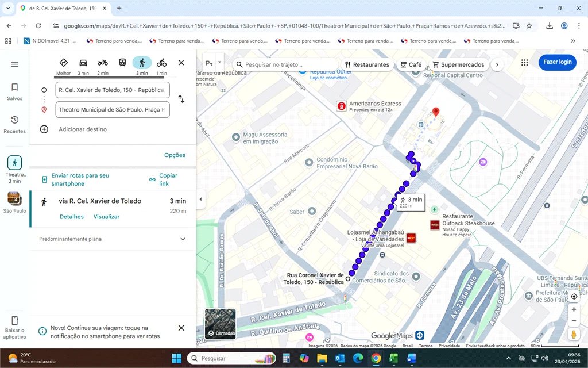Viewport: 588px width, 368px height.
Task: Open Camadas layers thumbnail
Action: point(220,324)
